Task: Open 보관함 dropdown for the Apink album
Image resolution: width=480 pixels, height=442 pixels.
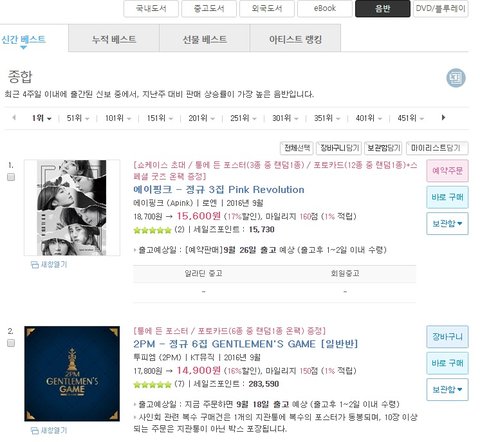Action: pos(447,224)
